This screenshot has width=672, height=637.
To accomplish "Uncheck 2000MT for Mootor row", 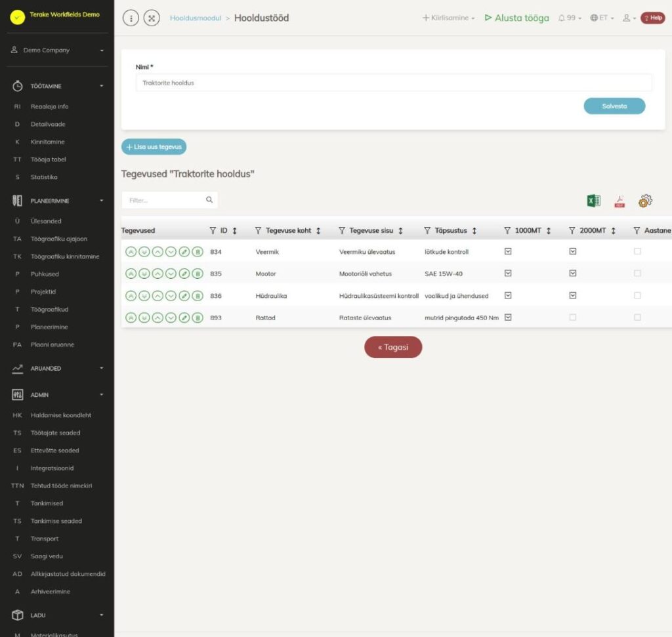I will coord(572,274).
